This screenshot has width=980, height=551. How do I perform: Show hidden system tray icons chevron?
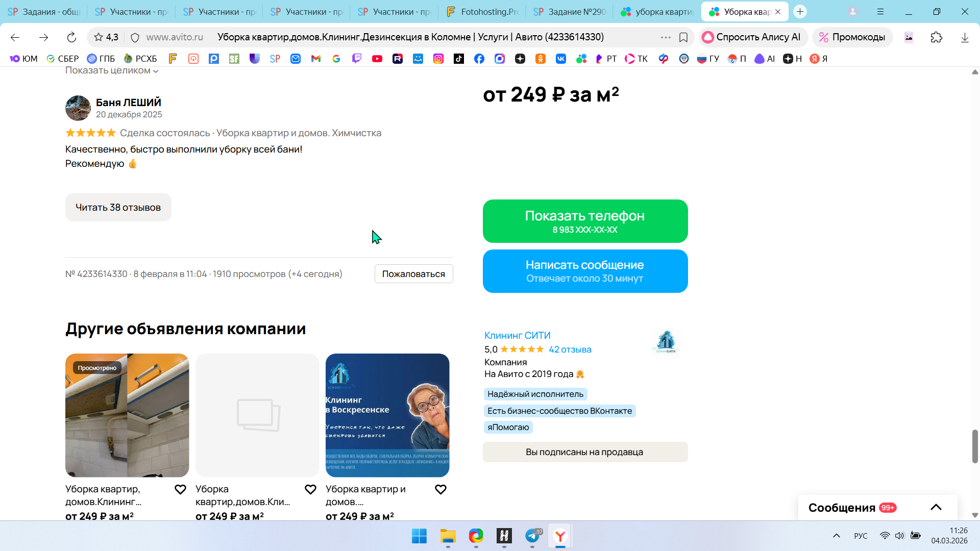[836, 536]
